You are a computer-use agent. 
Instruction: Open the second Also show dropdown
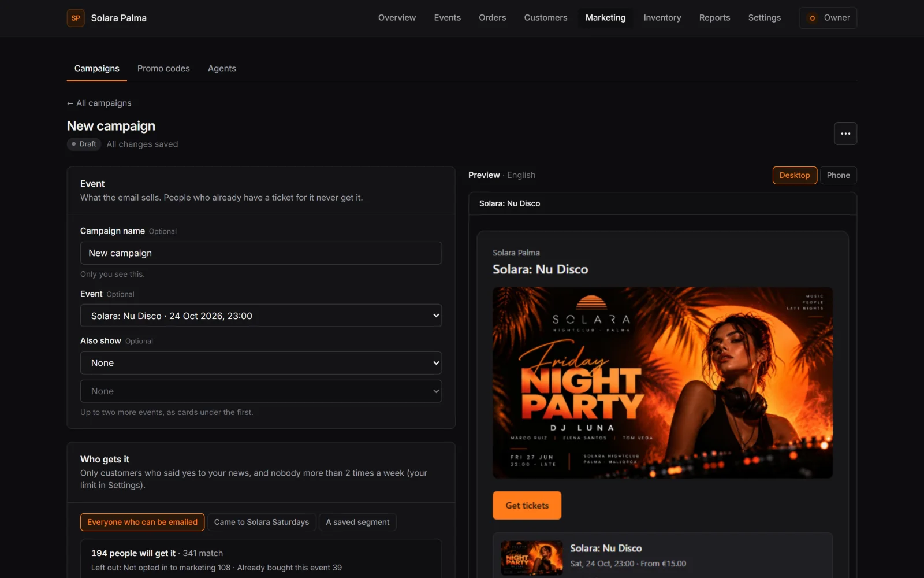click(261, 391)
